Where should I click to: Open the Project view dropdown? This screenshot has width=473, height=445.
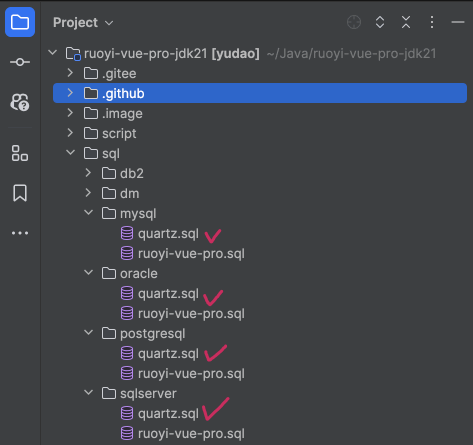click(x=83, y=23)
